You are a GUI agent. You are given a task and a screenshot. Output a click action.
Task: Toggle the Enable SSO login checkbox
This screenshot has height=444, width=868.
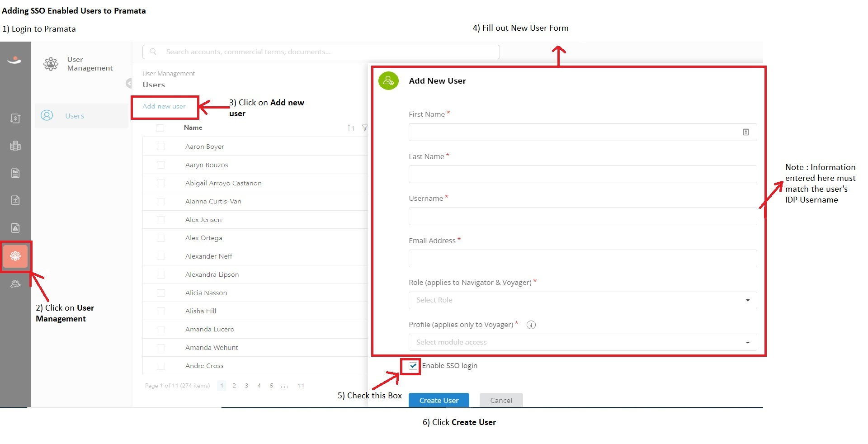(x=413, y=366)
